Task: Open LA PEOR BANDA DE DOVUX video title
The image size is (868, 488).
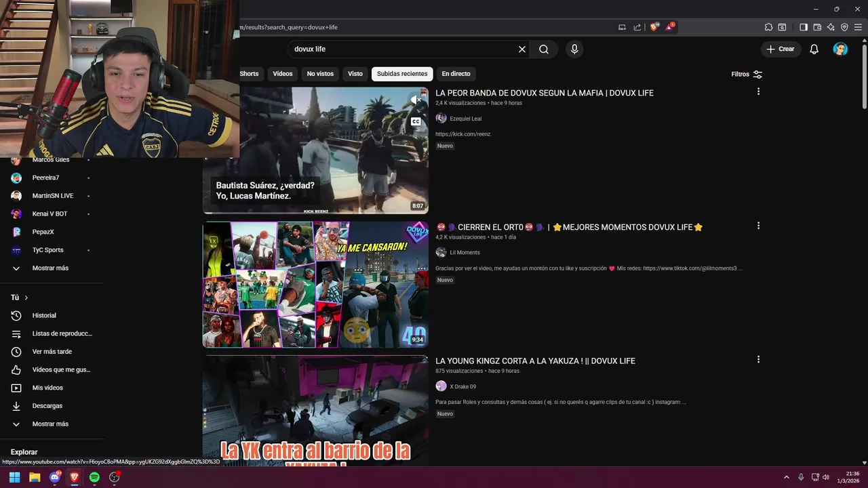Action: [x=545, y=93]
